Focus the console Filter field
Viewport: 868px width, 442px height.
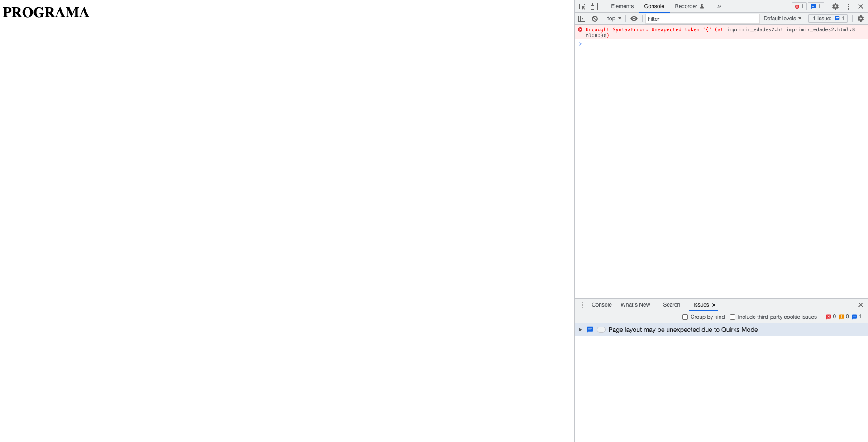(x=702, y=19)
